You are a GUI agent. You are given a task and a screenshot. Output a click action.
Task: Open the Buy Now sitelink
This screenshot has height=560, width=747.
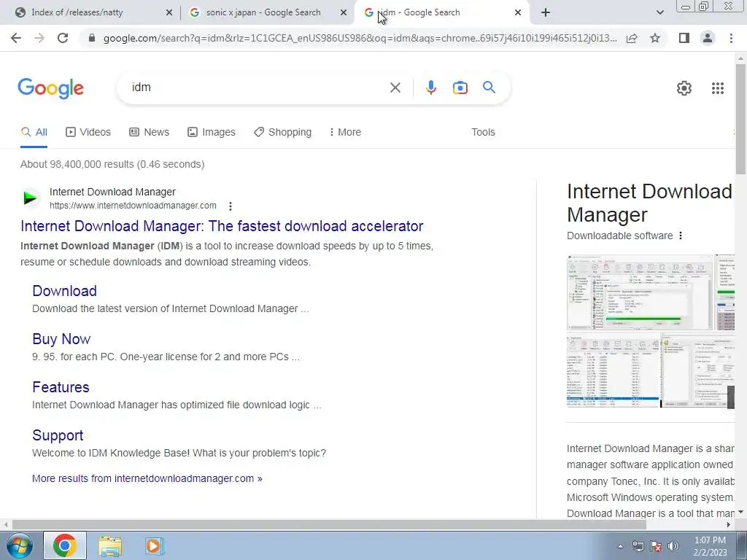(61, 339)
